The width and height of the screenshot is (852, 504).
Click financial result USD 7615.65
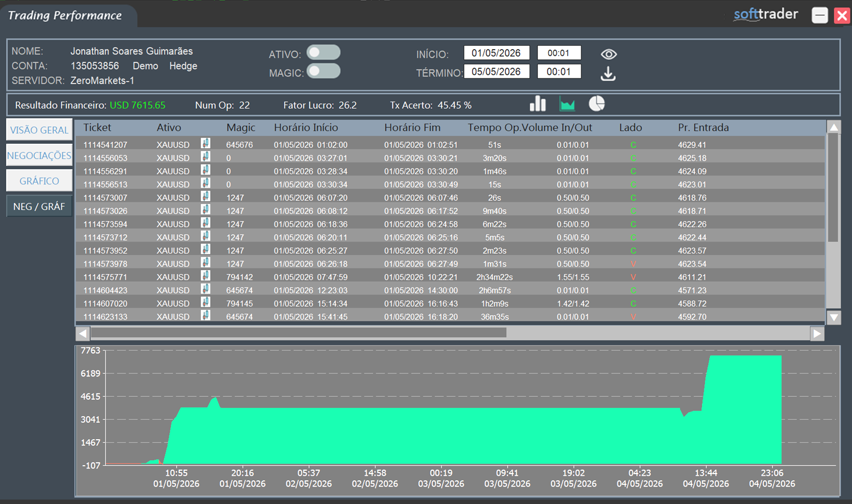138,105
